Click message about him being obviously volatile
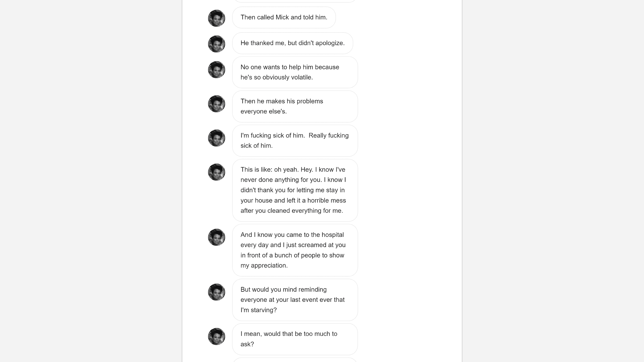Viewport: 644px width, 362px height. [x=295, y=72]
